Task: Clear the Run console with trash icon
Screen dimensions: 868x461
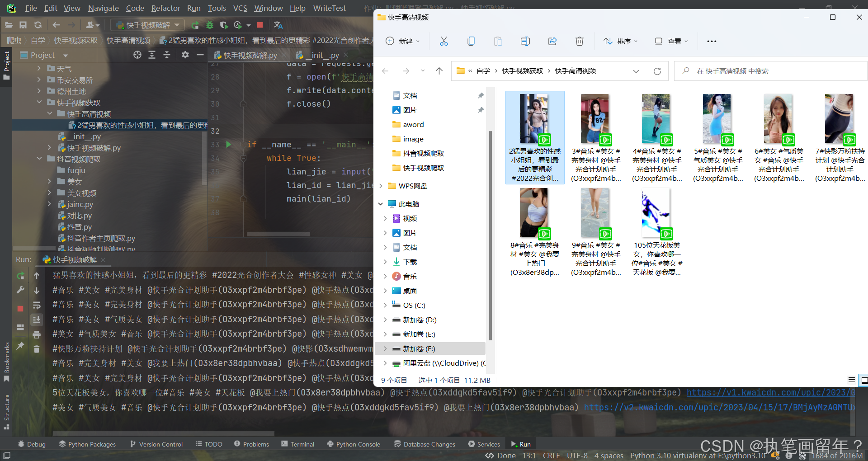Action: (37, 349)
